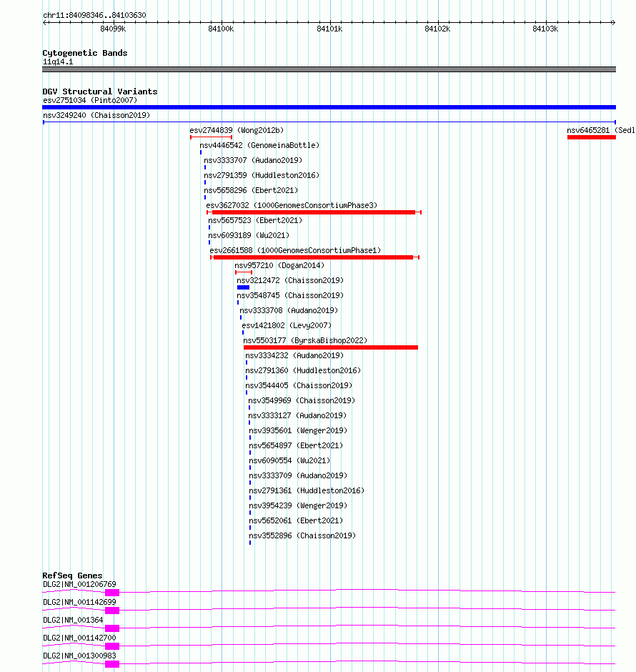Click the DLG2|NM_001300983 transcript label

[79, 656]
